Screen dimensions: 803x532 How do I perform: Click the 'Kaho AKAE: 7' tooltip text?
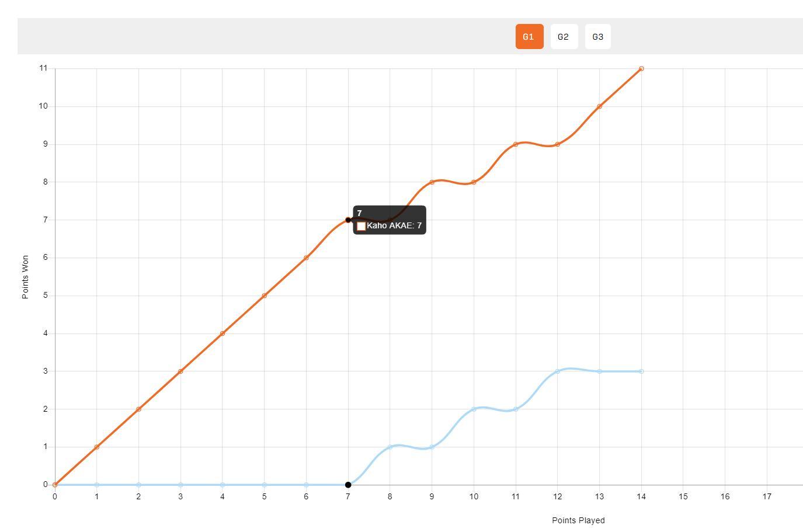tap(394, 225)
